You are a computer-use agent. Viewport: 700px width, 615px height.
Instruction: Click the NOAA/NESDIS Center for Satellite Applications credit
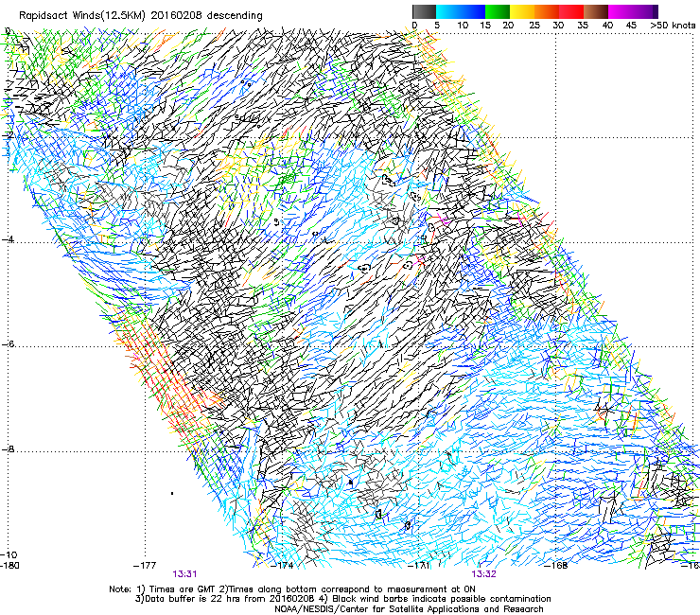coord(409,608)
